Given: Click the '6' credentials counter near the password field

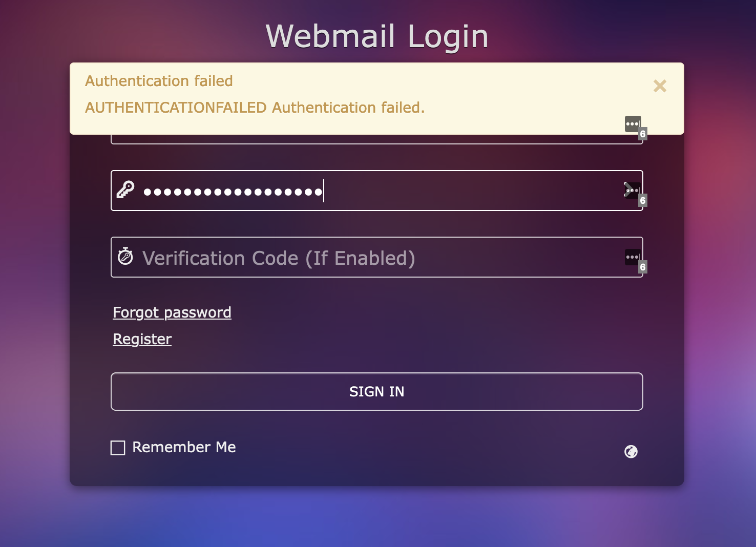Looking at the screenshot, I should pyautogui.click(x=643, y=200).
